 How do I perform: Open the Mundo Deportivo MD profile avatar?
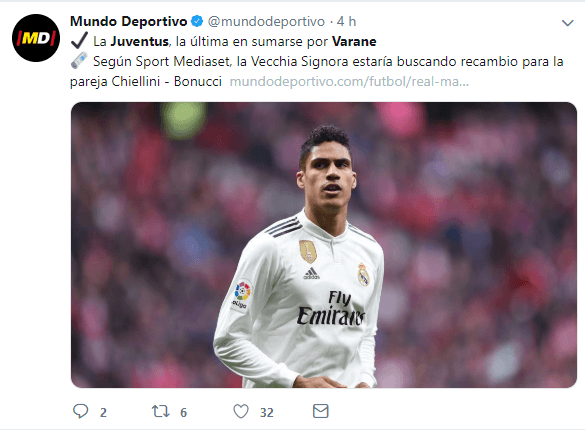(x=36, y=38)
